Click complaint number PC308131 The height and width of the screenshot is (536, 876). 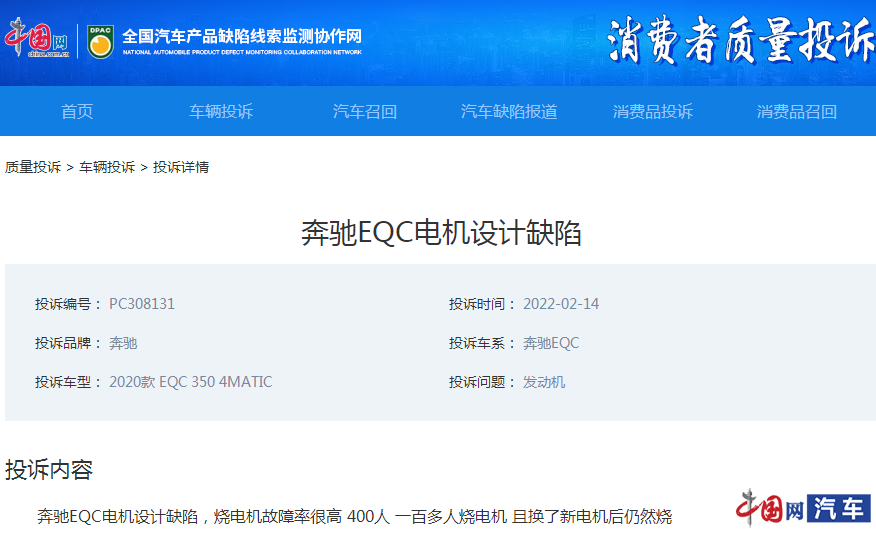142,304
